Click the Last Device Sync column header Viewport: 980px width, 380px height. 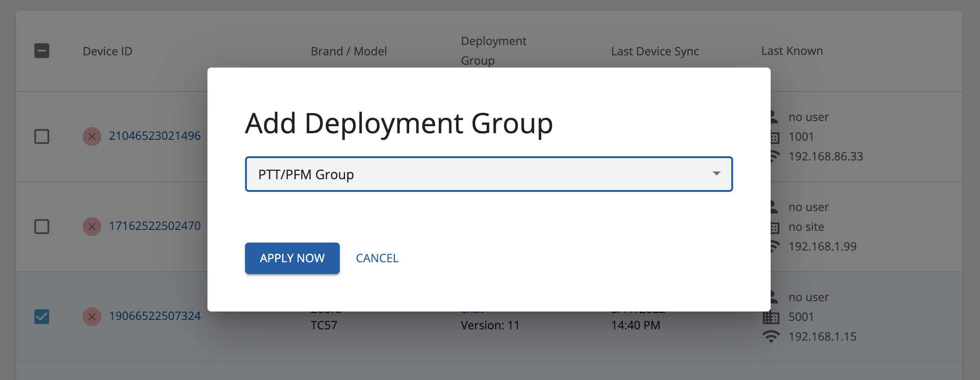(x=655, y=51)
